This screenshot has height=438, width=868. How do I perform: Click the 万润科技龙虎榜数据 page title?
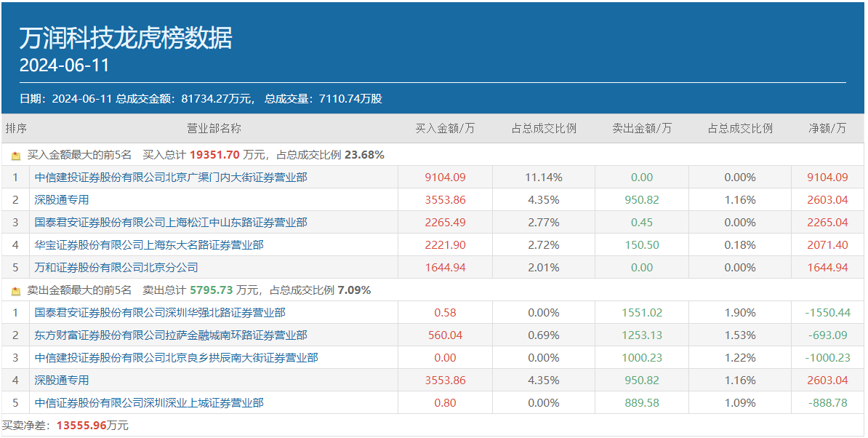tap(126, 38)
